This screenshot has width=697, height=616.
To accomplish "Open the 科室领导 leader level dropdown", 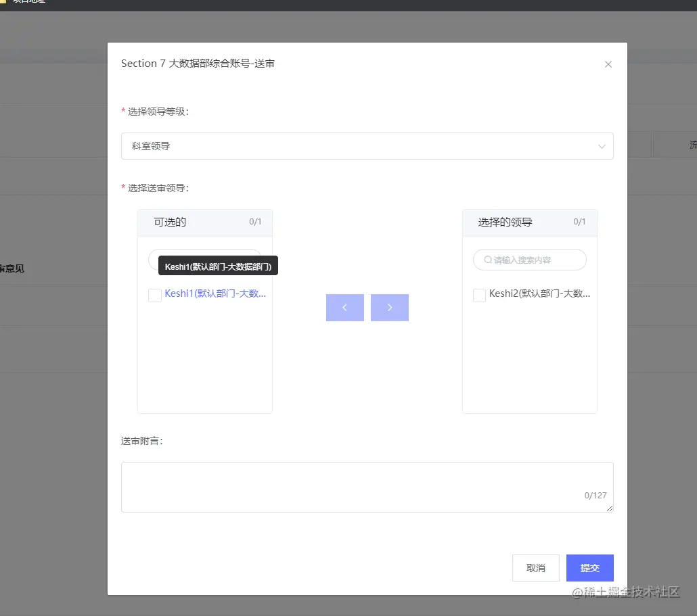I will [367, 146].
